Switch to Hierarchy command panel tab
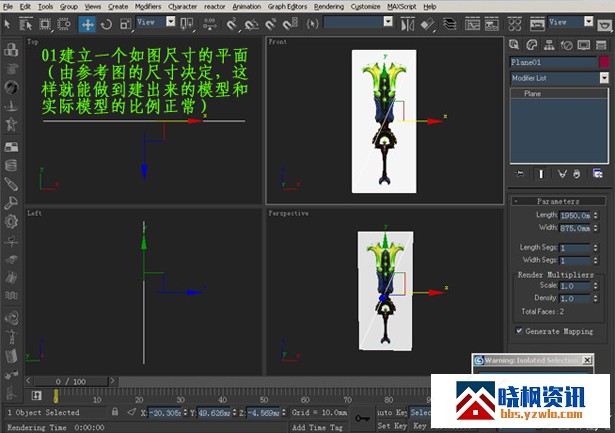 pos(549,45)
